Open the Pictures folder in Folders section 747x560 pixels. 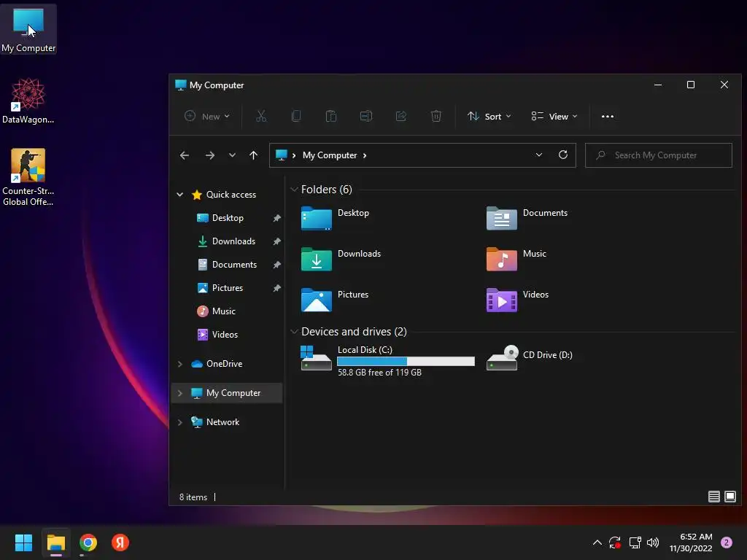[x=335, y=300]
